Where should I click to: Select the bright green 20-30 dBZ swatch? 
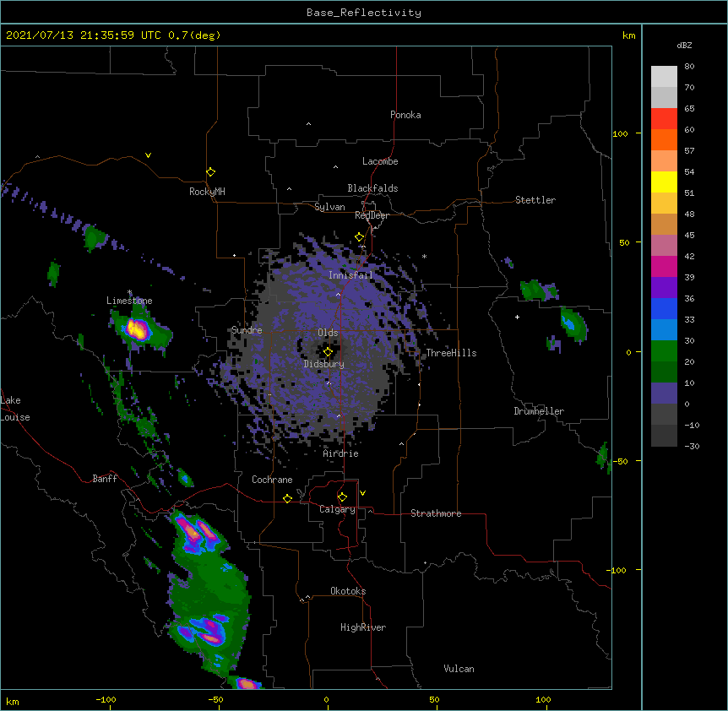(664, 351)
